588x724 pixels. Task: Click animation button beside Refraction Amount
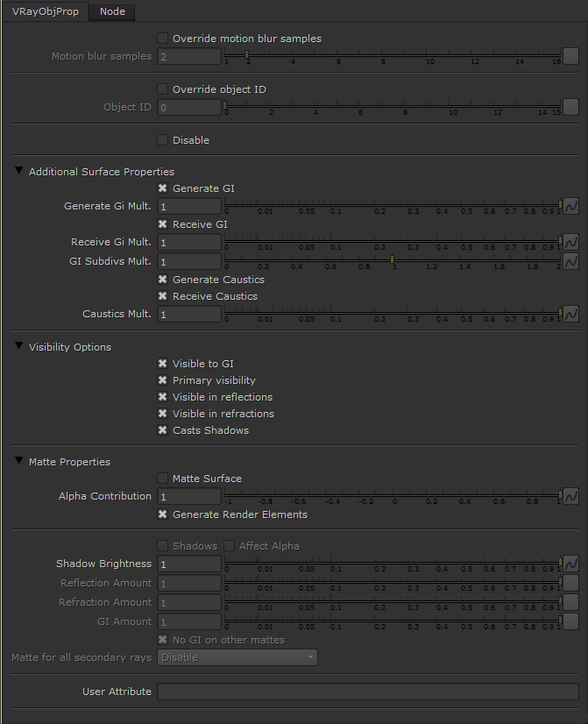tap(571, 602)
